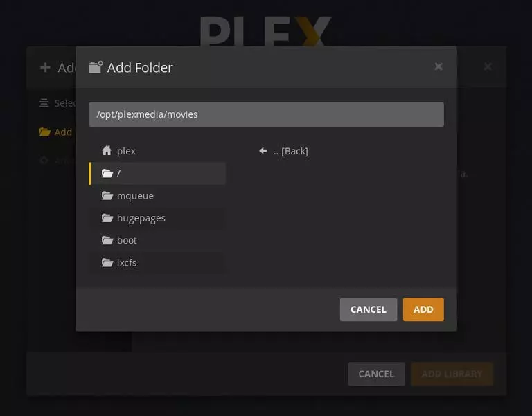This screenshot has width=532, height=416.
Task: Click the hugepages folder icon
Action: [107, 218]
